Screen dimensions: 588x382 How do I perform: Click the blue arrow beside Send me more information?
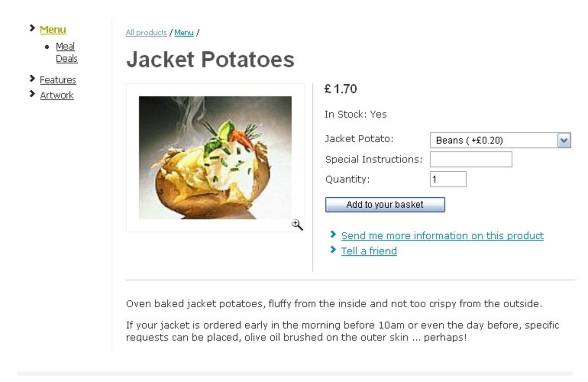click(333, 234)
